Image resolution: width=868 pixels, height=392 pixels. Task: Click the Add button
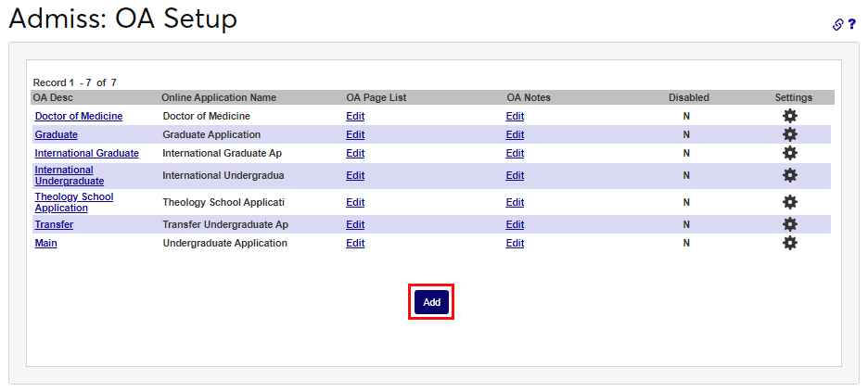tap(431, 302)
